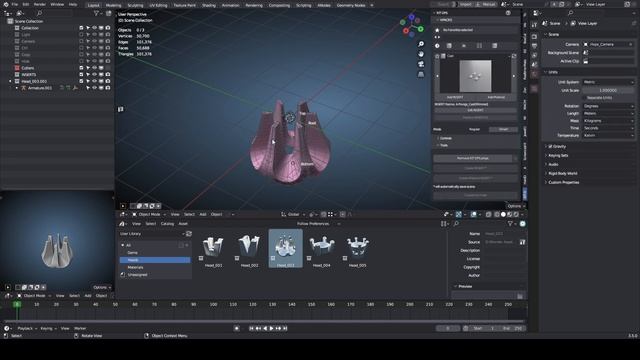Click the Play animation button
The height and width of the screenshot is (360, 640).
click(271, 328)
